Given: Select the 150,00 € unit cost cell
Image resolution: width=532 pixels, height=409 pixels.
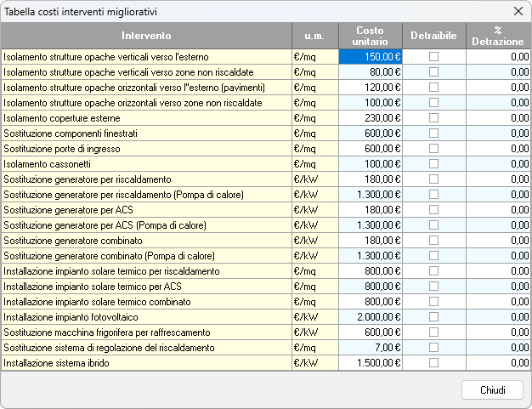Looking at the screenshot, I should 371,57.
